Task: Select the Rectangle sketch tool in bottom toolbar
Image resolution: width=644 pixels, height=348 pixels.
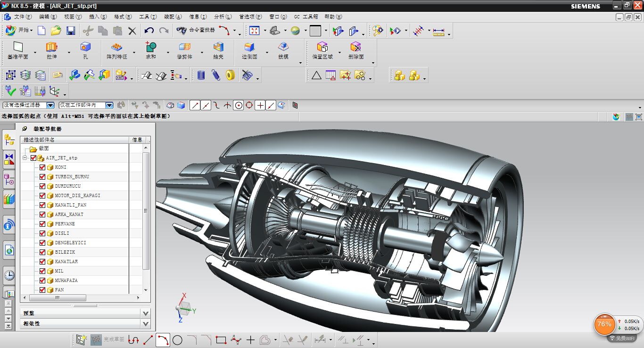Action: pos(221,340)
